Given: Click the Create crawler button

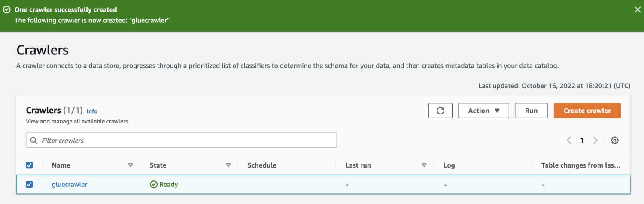Looking at the screenshot, I should (x=587, y=111).
